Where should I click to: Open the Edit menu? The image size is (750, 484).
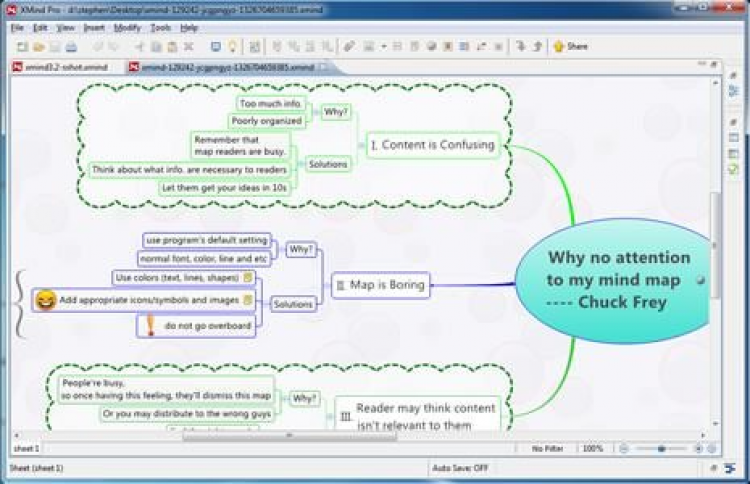[x=40, y=28]
